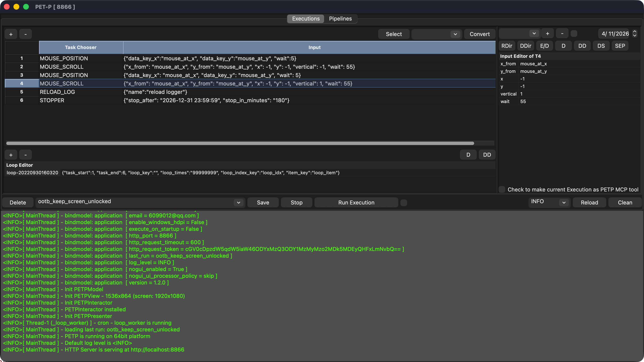Check 'make current Execution as PETP MCP tool'
Image resolution: width=644 pixels, height=362 pixels.
(x=502, y=189)
